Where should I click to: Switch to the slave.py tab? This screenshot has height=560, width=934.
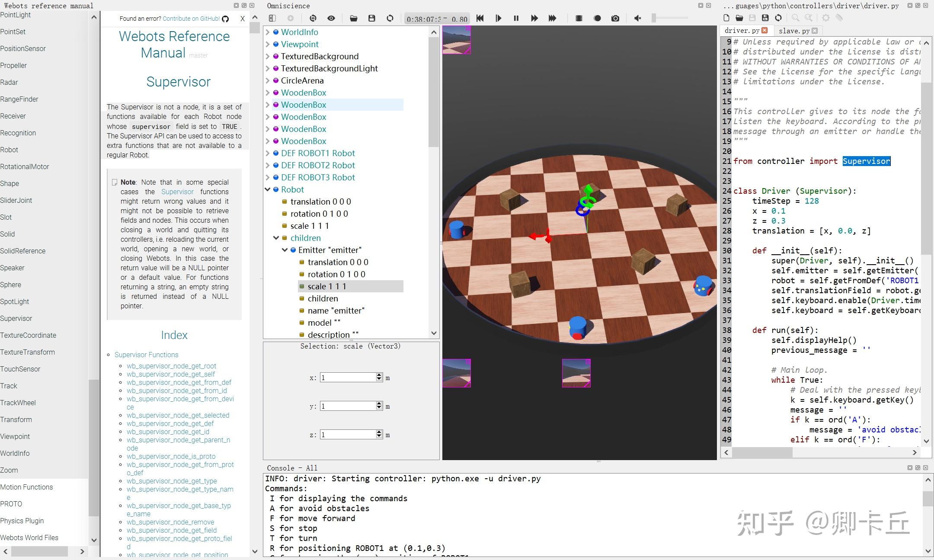click(794, 31)
